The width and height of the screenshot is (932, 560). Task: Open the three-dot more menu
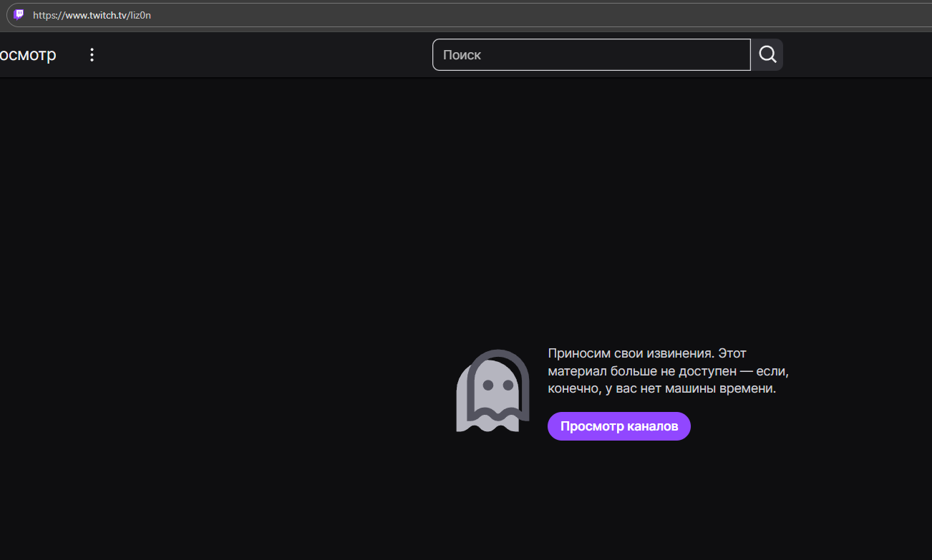coord(92,55)
